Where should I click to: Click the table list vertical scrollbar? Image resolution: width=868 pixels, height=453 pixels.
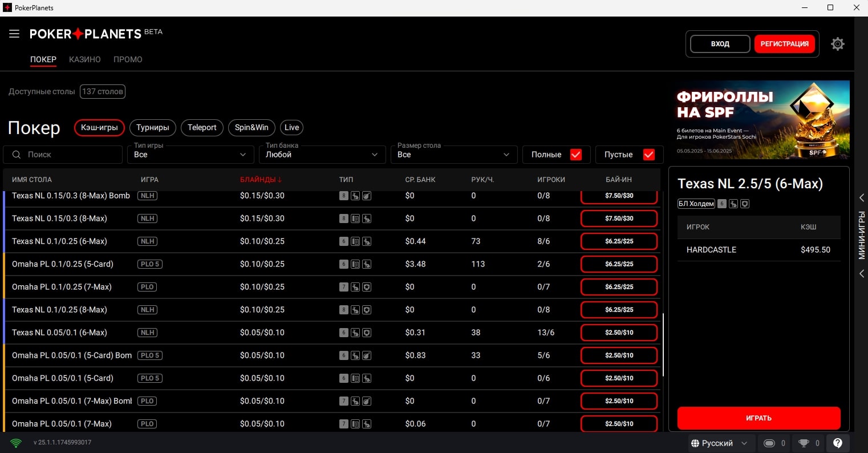pyautogui.click(x=663, y=345)
